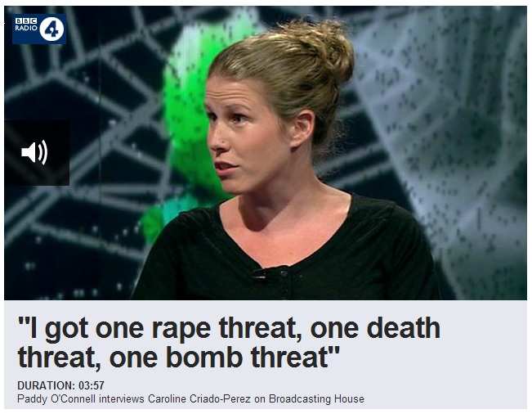The image size is (532, 414).
Task: Click the word "interviews" in the caption
Action: 122,398
